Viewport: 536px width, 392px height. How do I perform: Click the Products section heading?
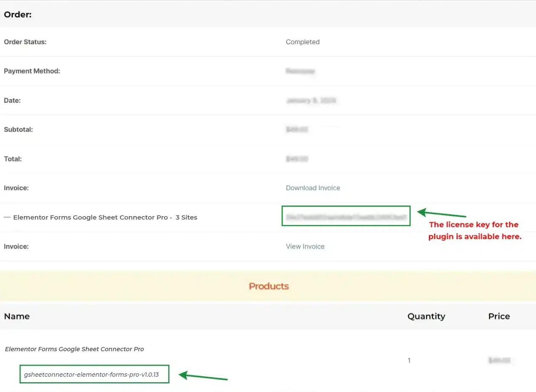pyautogui.click(x=269, y=286)
